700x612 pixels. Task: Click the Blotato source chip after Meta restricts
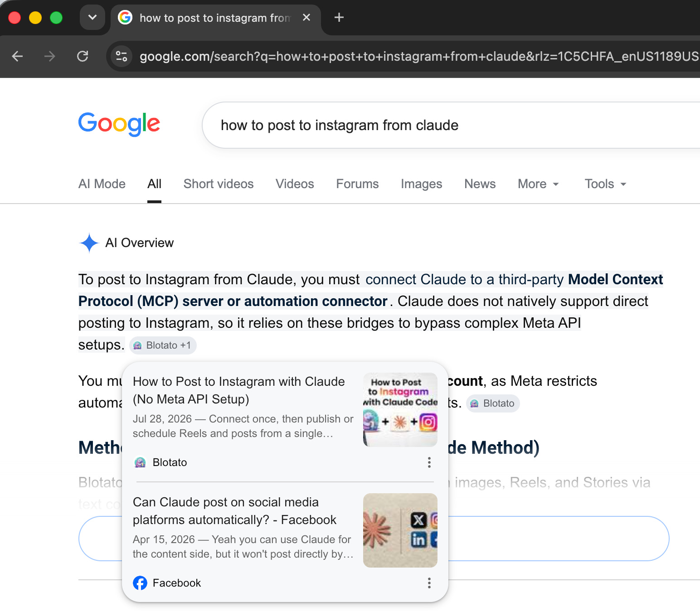(493, 403)
